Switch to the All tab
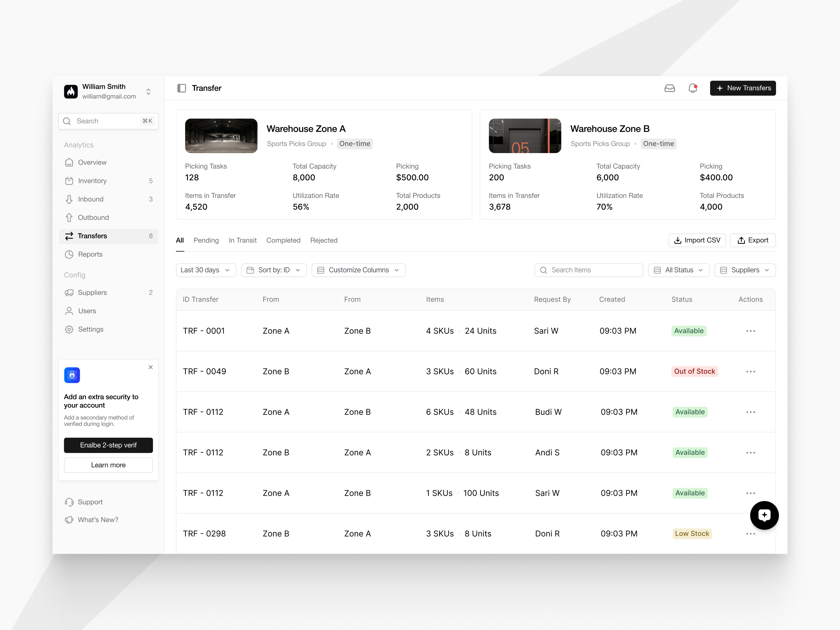Image resolution: width=840 pixels, height=630 pixels. pyautogui.click(x=180, y=240)
